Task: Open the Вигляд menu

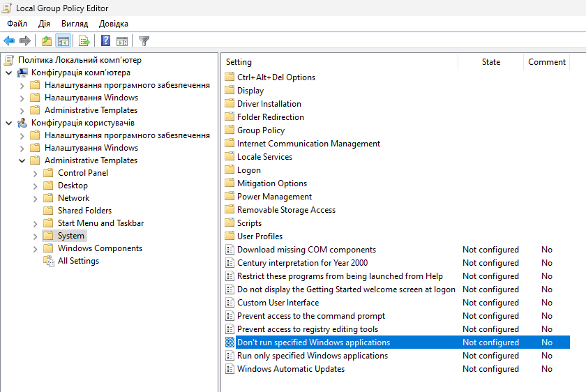Action: click(74, 24)
